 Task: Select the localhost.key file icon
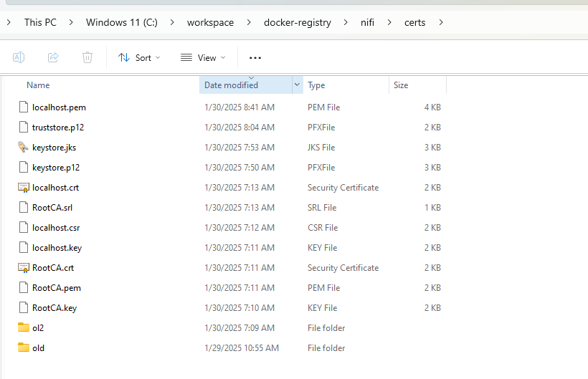point(23,248)
